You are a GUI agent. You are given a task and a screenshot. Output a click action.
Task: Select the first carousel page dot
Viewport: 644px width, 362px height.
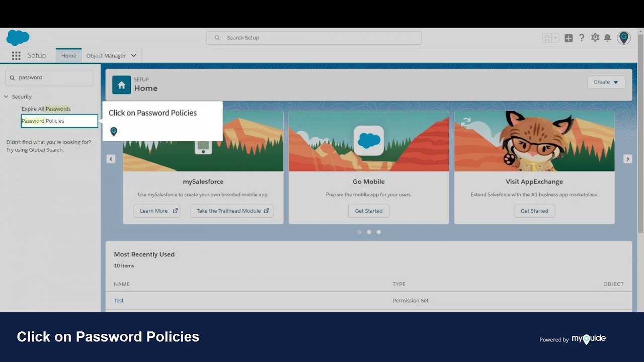359,232
